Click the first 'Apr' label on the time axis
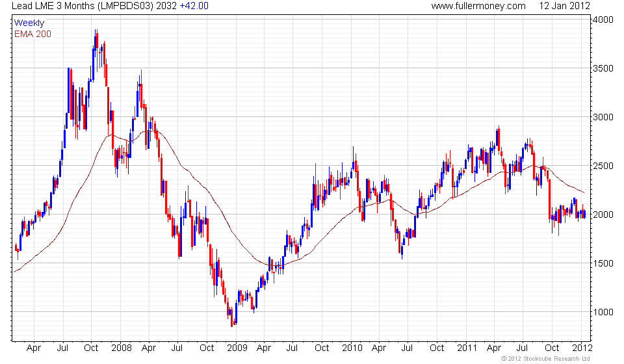This screenshot has height=364, width=624. [34, 348]
